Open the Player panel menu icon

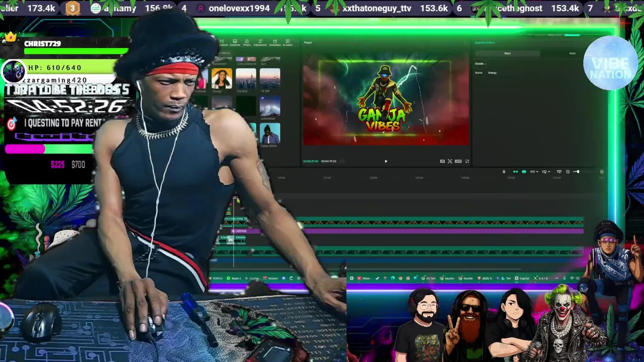(x=465, y=43)
